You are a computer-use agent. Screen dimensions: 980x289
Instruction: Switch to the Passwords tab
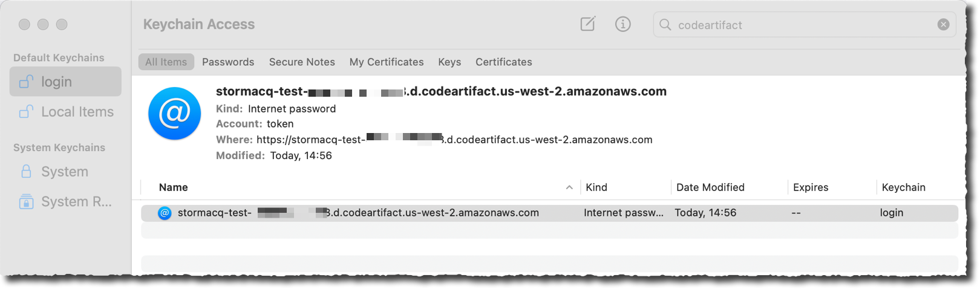tap(228, 62)
